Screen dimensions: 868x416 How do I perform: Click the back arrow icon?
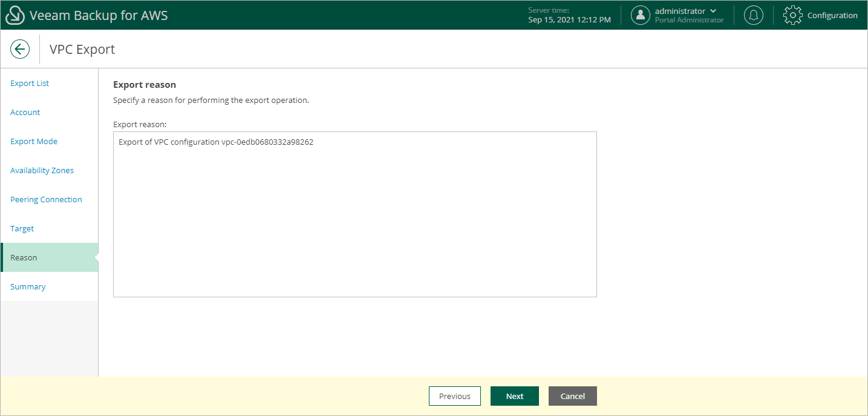tap(20, 49)
